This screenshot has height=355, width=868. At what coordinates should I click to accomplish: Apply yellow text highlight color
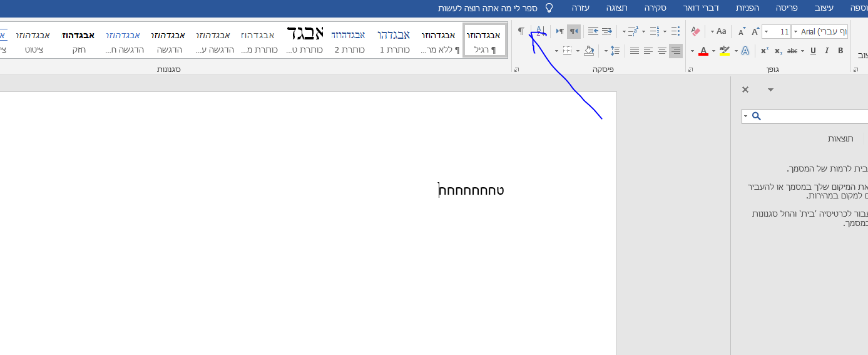click(x=725, y=51)
